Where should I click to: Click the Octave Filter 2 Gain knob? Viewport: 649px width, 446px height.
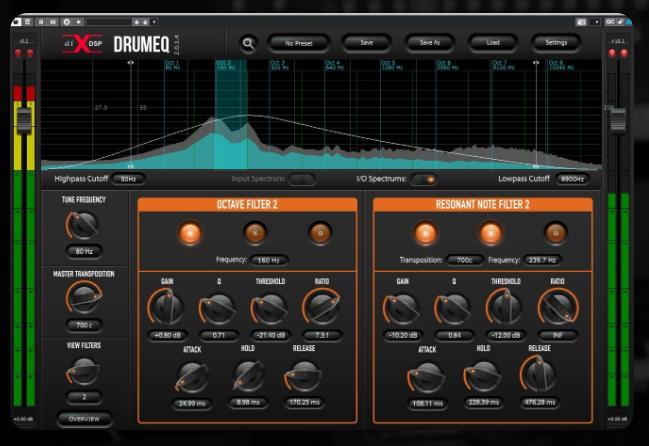[166, 307]
